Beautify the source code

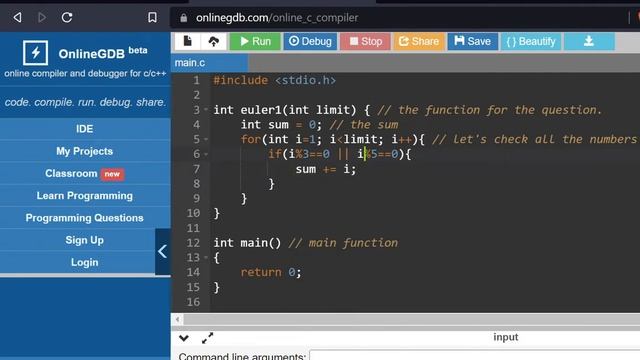point(531,41)
